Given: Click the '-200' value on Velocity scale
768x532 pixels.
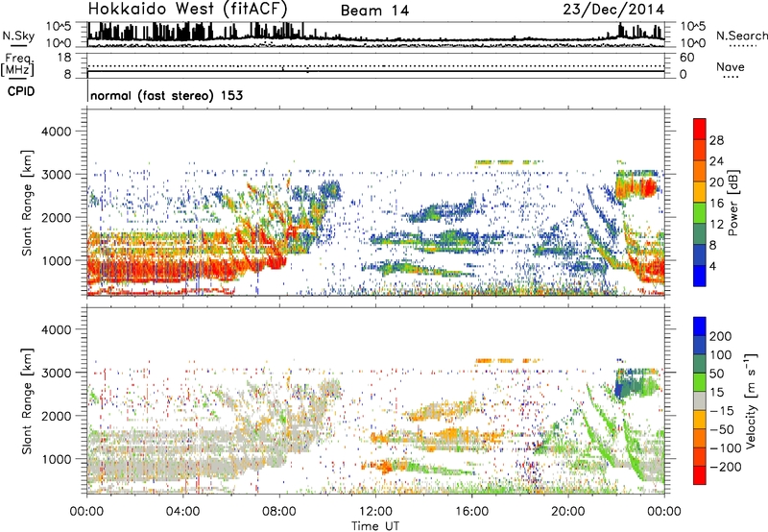Looking at the screenshot, I should 726,467.
